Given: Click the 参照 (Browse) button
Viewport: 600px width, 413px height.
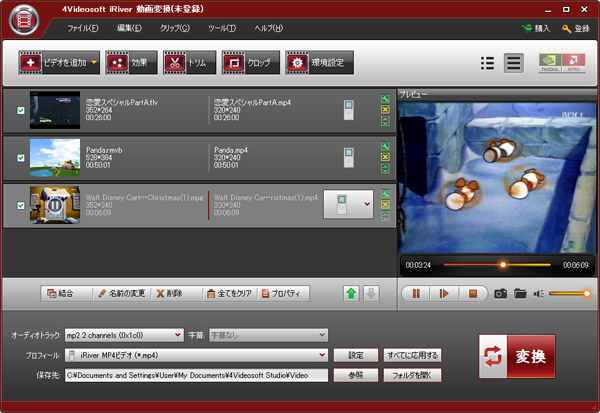Looking at the screenshot, I should click(x=356, y=375).
